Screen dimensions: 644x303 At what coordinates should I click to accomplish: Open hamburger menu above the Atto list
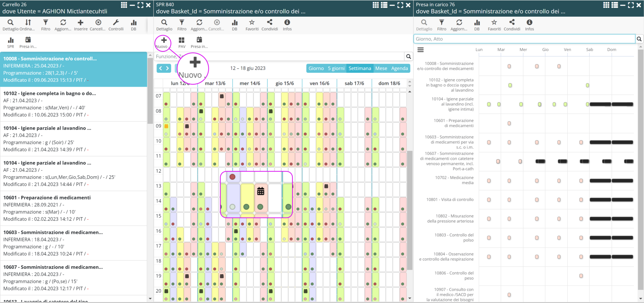pos(420,50)
